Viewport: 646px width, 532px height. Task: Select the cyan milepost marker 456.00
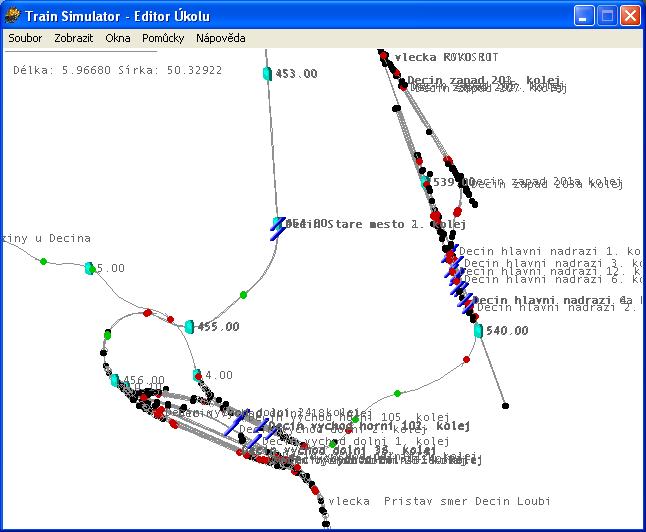point(115,380)
